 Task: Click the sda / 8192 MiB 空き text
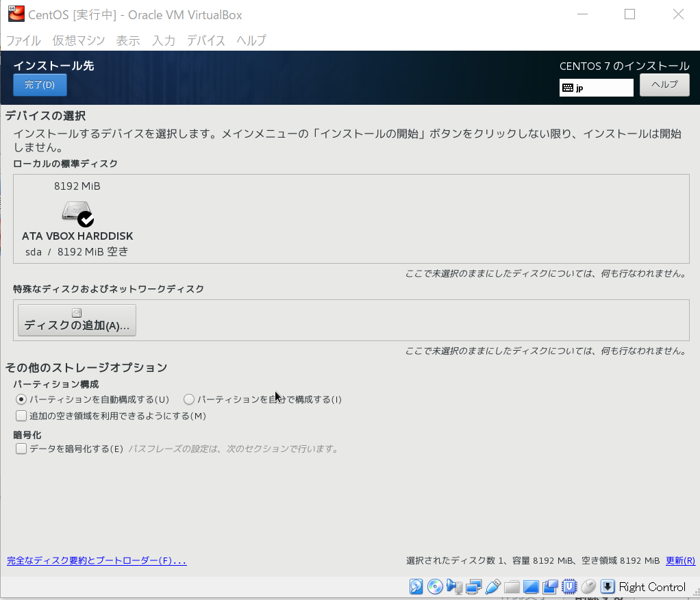[77, 252]
